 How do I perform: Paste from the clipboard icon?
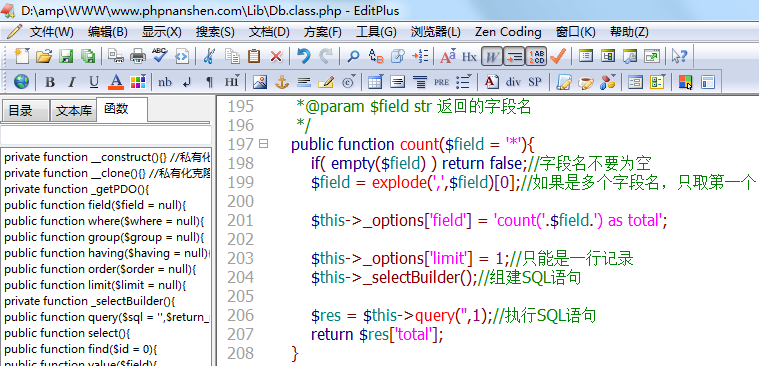tap(254, 56)
